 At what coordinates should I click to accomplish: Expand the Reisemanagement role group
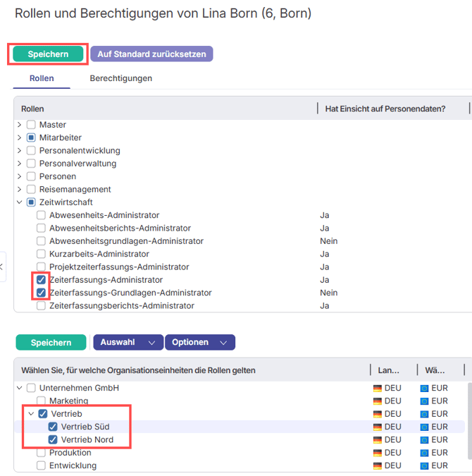tap(19, 190)
